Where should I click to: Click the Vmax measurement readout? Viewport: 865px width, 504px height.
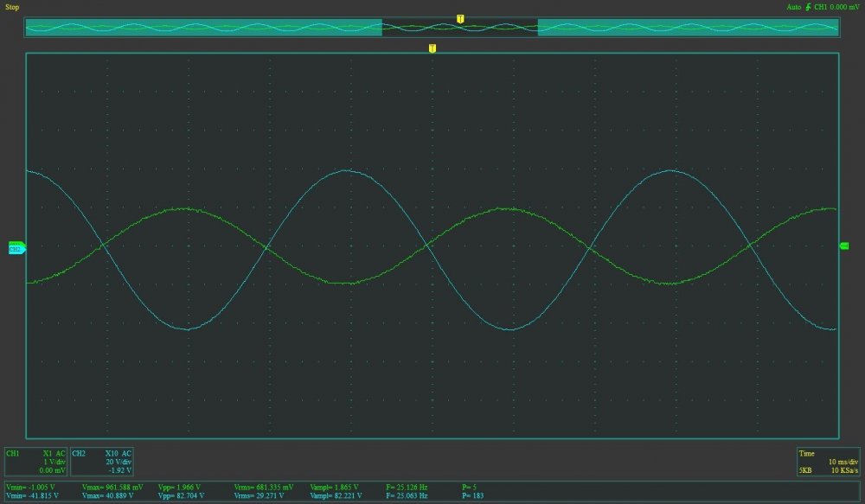pyautogui.click(x=114, y=492)
